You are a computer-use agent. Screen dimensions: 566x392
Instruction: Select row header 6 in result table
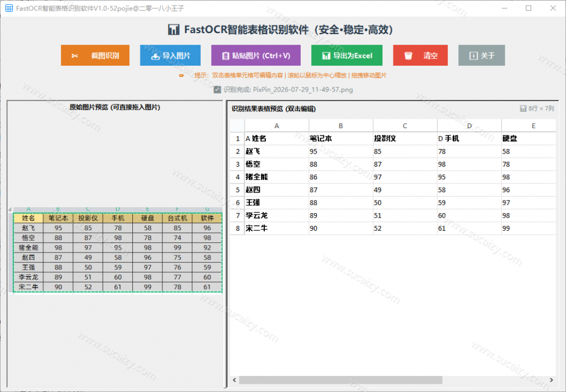[238, 203]
